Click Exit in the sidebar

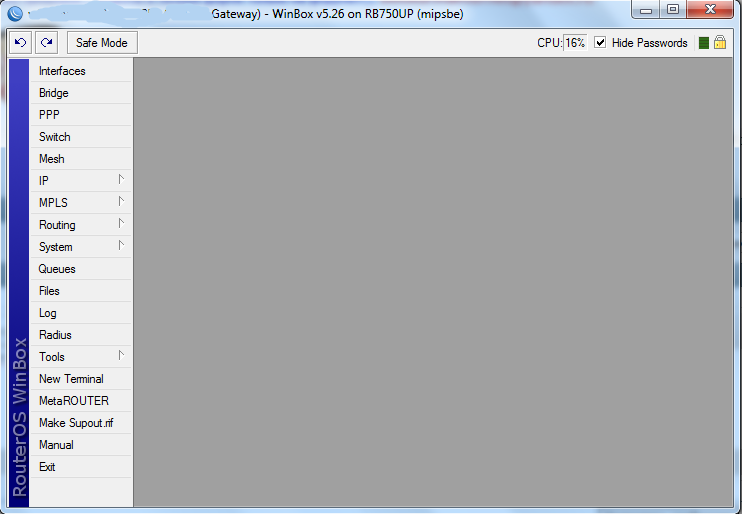click(81, 467)
